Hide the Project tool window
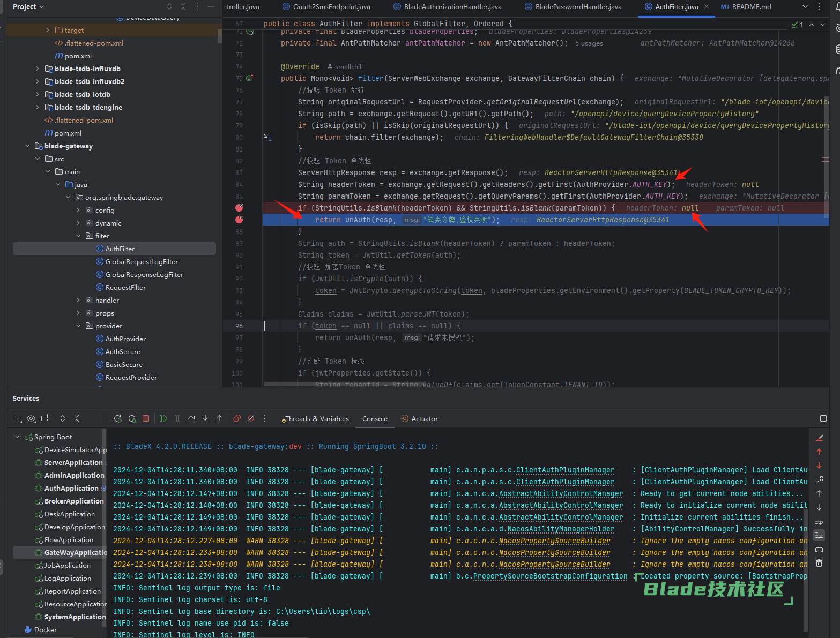The image size is (840, 638). pos(211,6)
